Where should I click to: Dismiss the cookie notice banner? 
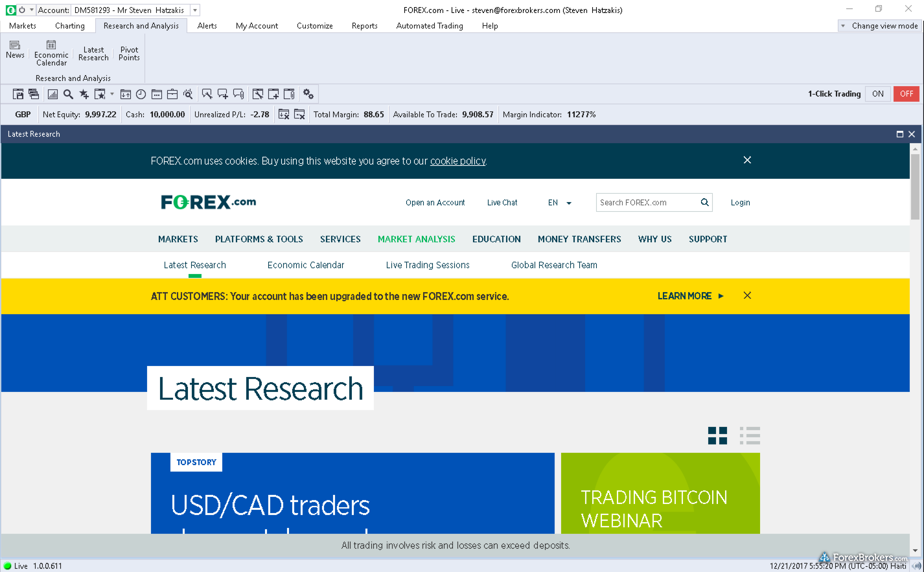[x=747, y=160]
